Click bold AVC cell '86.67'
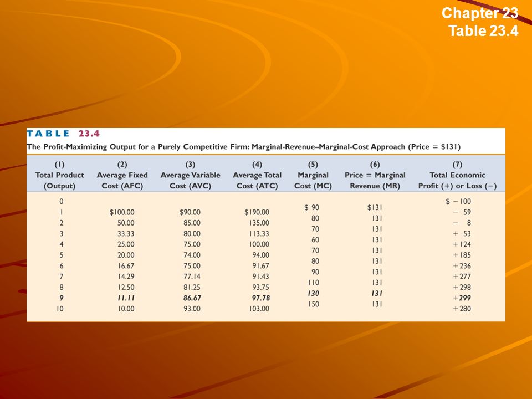532x399 pixels. click(192, 298)
